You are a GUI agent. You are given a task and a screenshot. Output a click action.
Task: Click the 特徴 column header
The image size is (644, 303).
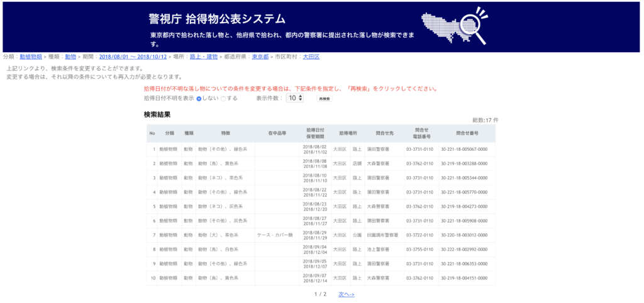[x=225, y=133]
